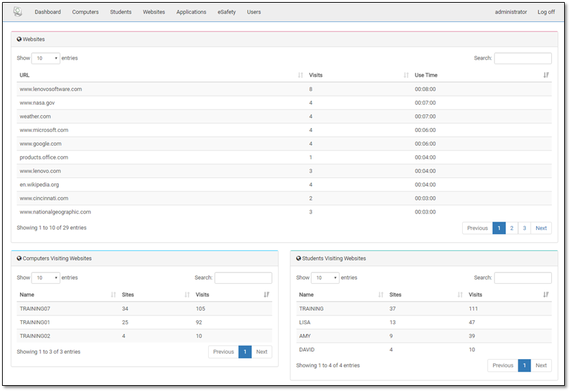Click 'Showing 1 to 10 of 29 entries' text

[x=51, y=228]
